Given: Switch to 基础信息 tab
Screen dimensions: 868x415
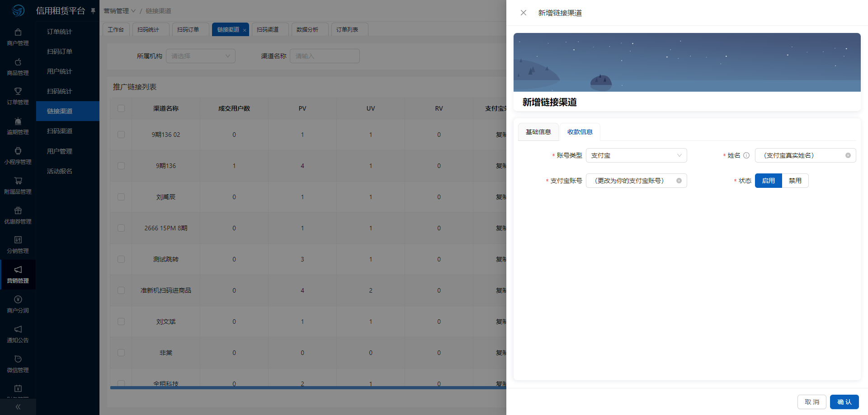Looking at the screenshot, I should [x=538, y=132].
